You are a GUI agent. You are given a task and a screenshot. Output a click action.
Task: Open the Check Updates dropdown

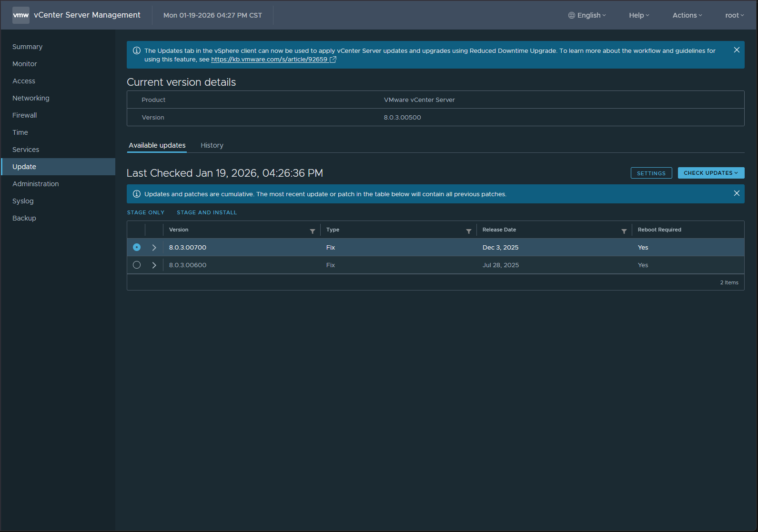pyautogui.click(x=711, y=173)
